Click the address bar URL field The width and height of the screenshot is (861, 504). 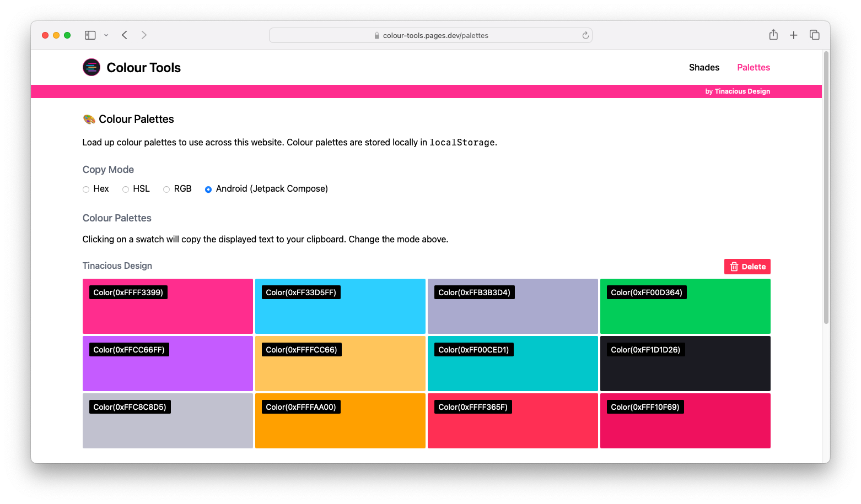[x=430, y=35]
